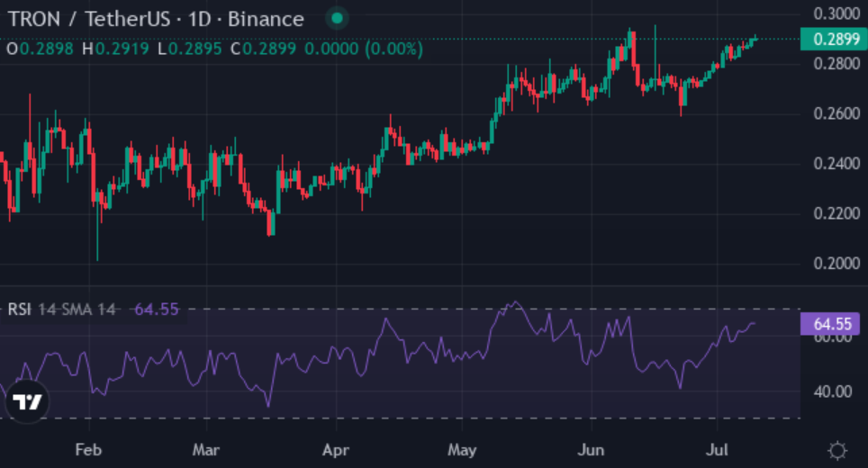Click the 0.2400 price axis label
The height and width of the screenshot is (468, 868).
(x=836, y=164)
